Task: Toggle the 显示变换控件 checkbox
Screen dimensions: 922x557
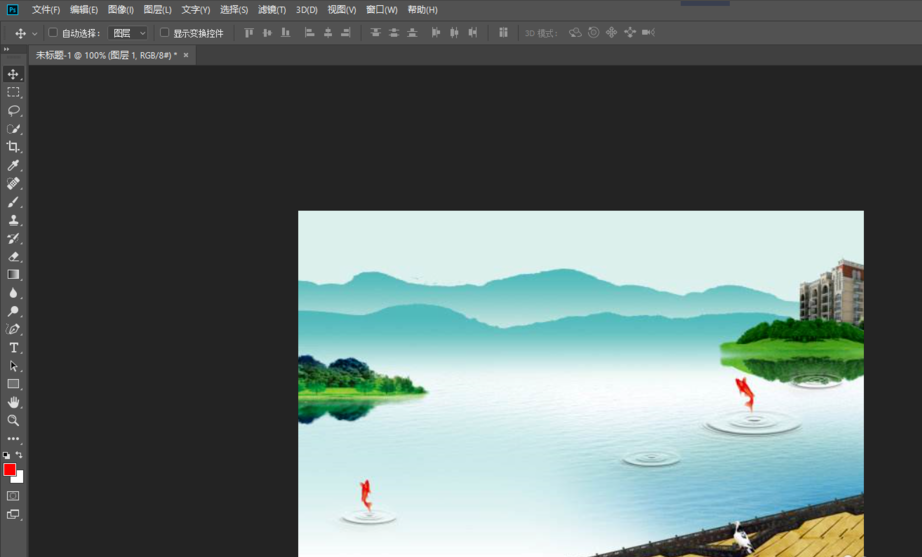Action: pos(165,33)
